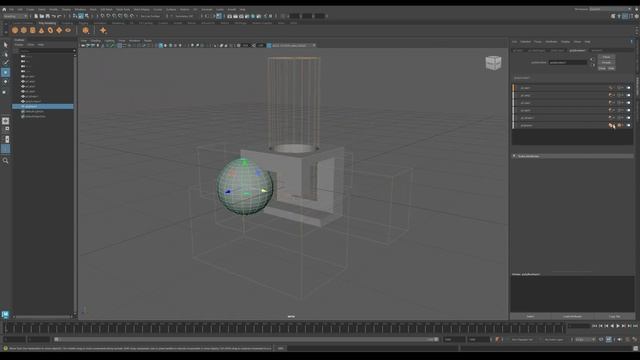Open a scene using status line icon
640x360 pixels.
point(42,16)
